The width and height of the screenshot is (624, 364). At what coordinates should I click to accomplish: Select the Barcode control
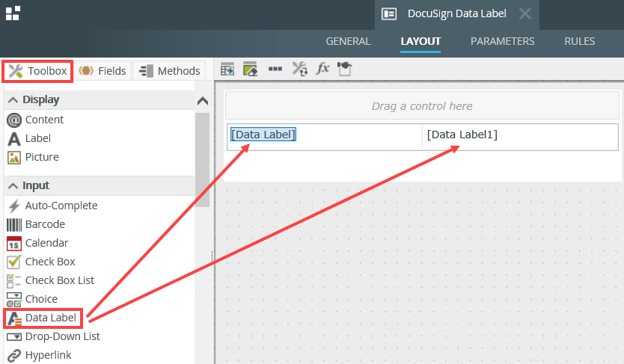click(x=36, y=224)
